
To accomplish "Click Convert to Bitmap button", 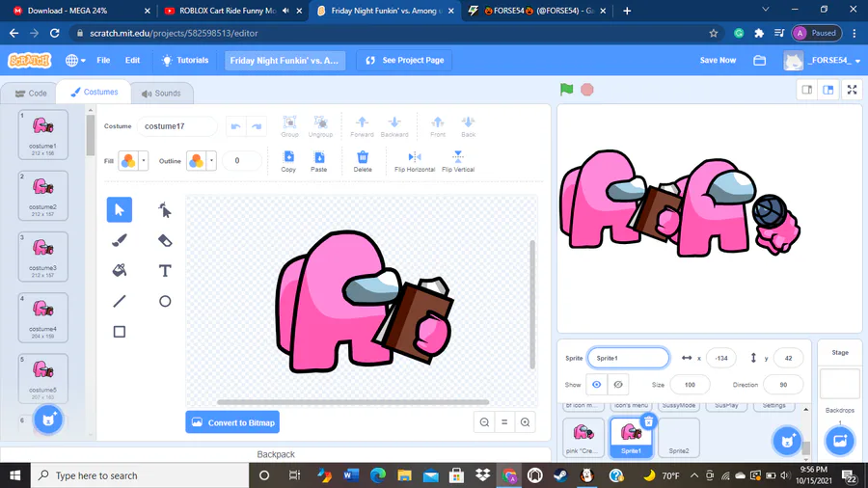I will click(232, 422).
